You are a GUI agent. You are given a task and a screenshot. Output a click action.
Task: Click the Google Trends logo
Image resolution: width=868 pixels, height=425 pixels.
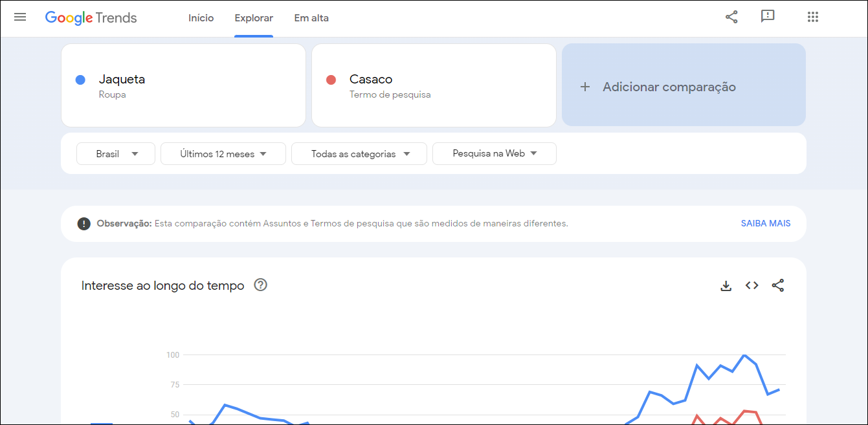coord(91,18)
